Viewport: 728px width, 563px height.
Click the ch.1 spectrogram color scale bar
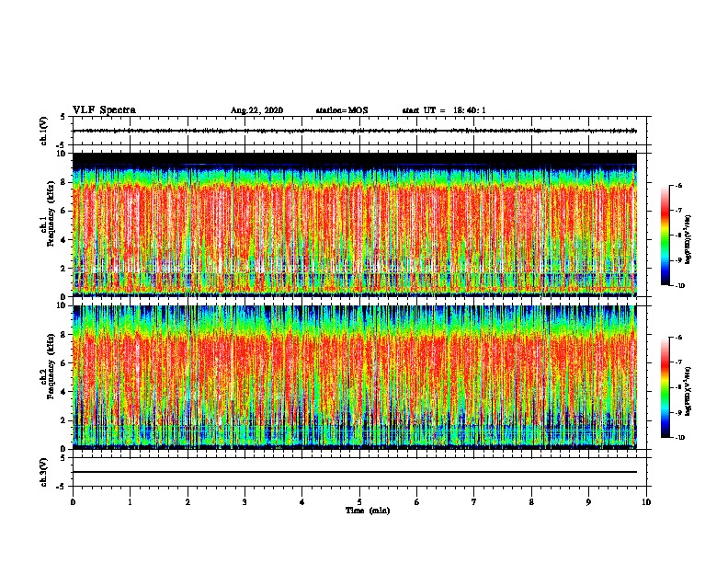(665, 236)
